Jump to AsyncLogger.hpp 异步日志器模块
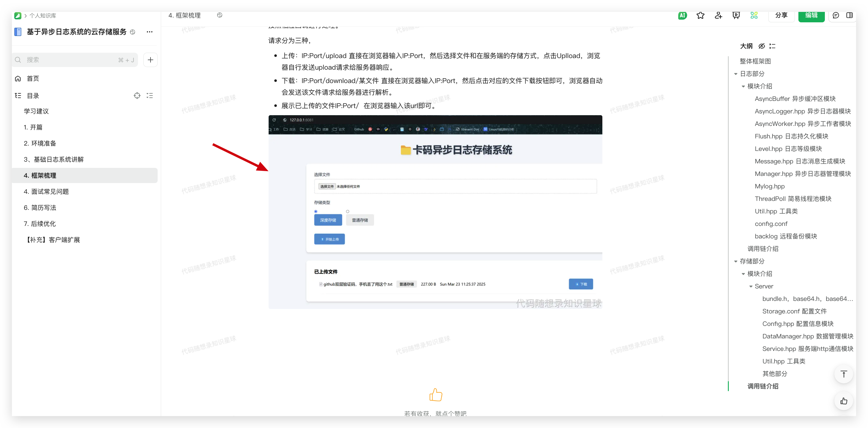 tap(803, 111)
